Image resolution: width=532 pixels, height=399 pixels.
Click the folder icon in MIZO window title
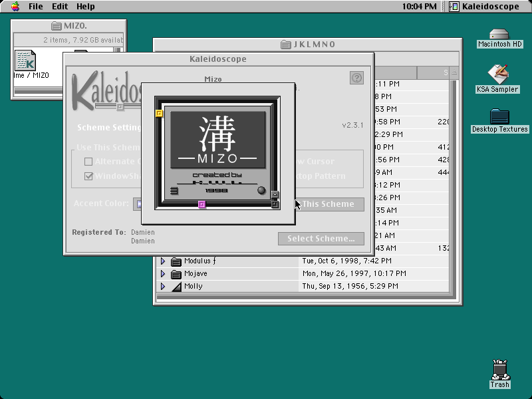point(56,26)
